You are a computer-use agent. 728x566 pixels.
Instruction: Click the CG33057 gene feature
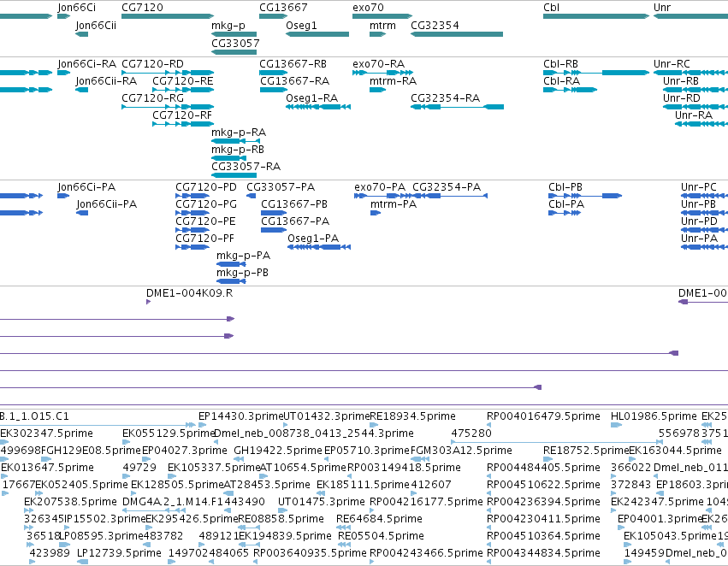[234, 52]
